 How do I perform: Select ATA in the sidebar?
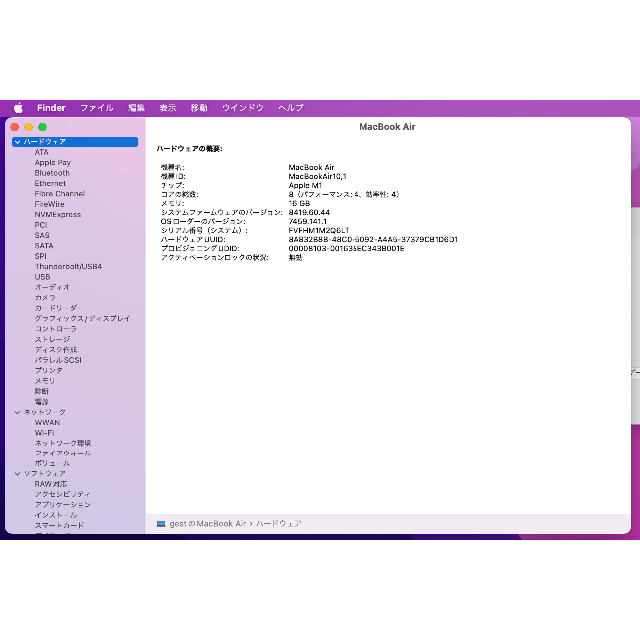[42, 152]
